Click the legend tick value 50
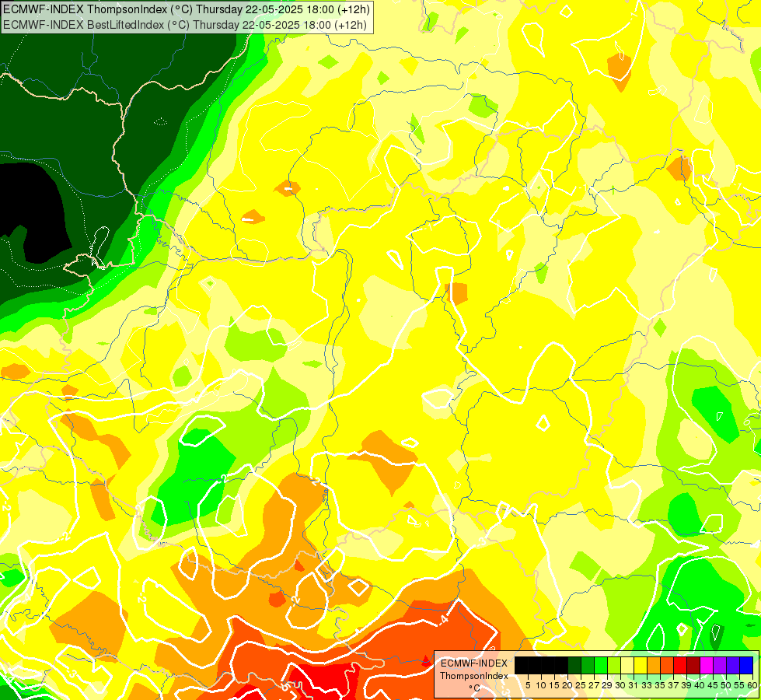The width and height of the screenshot is (761, 700). click(x=727, y=685)
